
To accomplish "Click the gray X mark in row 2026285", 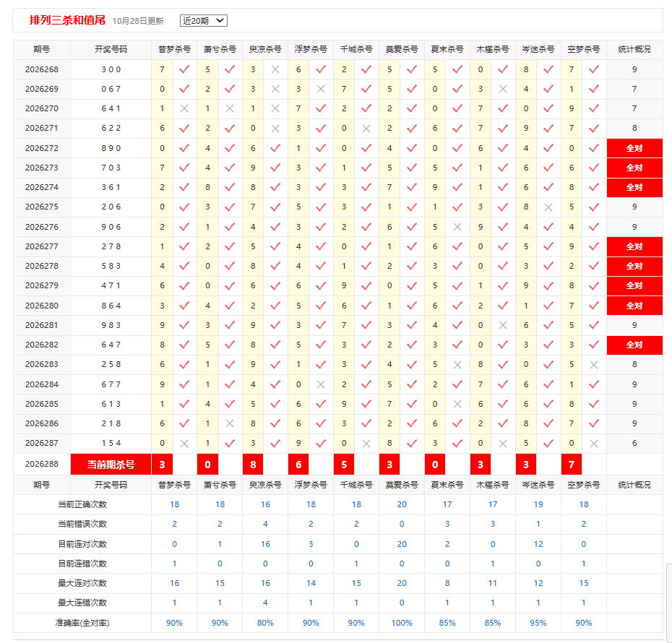I will (x=457, y=405).
